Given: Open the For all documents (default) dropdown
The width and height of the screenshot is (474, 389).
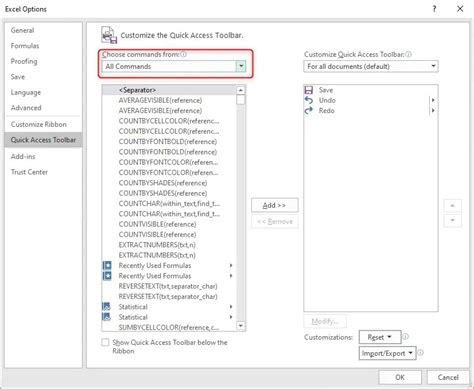Looking at the screenshot, I should coord(371,66).
